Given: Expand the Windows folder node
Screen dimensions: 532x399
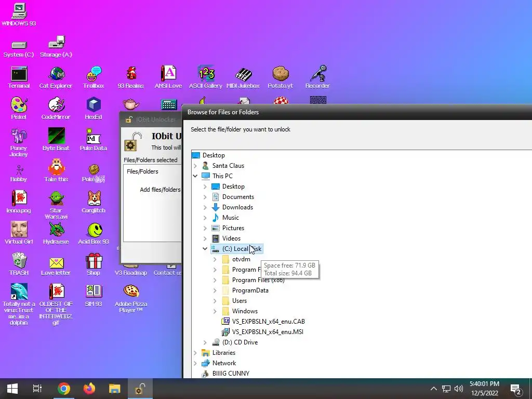Looking at the screenshot, I should [215, 311].
